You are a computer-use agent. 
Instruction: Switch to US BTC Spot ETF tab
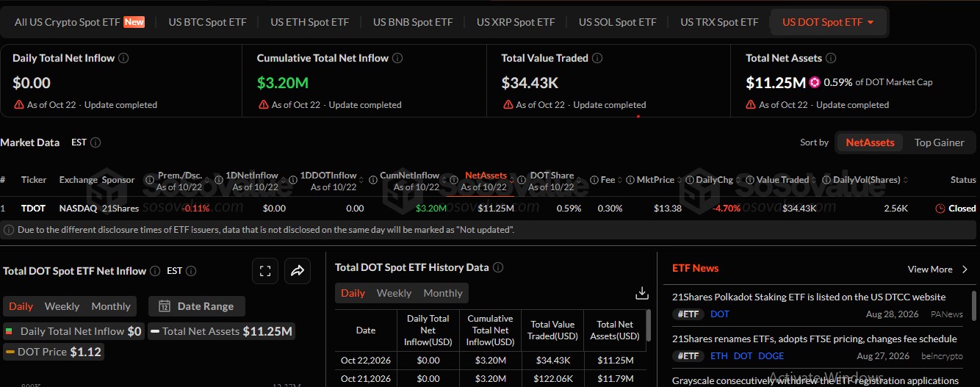(208, 22)
